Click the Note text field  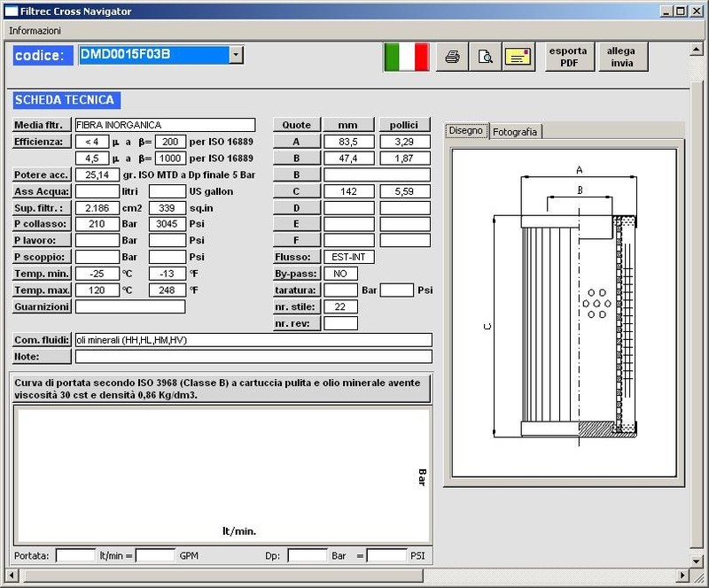[x=253, y=357]
